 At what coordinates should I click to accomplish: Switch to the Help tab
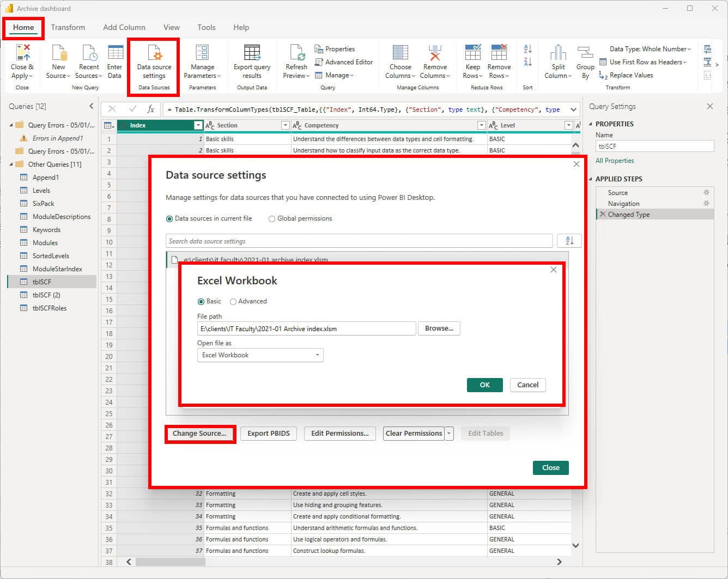(241, 27)
